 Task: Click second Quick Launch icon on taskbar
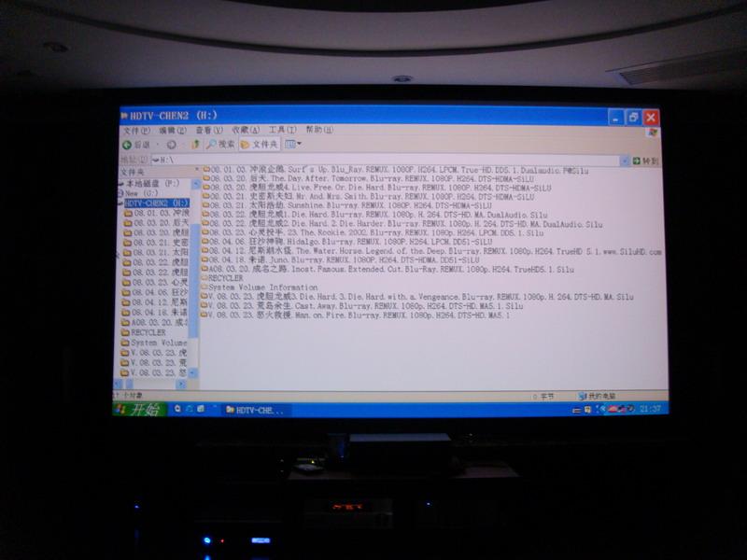click(190, 409)
